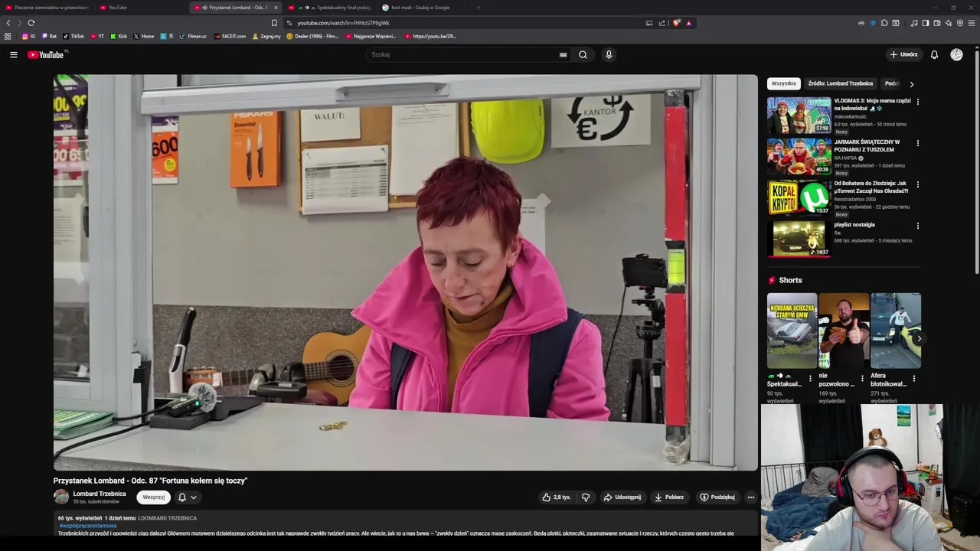The height and width of the screenshot is (551, 980).
Task: Open more actions ellipsis under the video
Action: click(750, 497)
